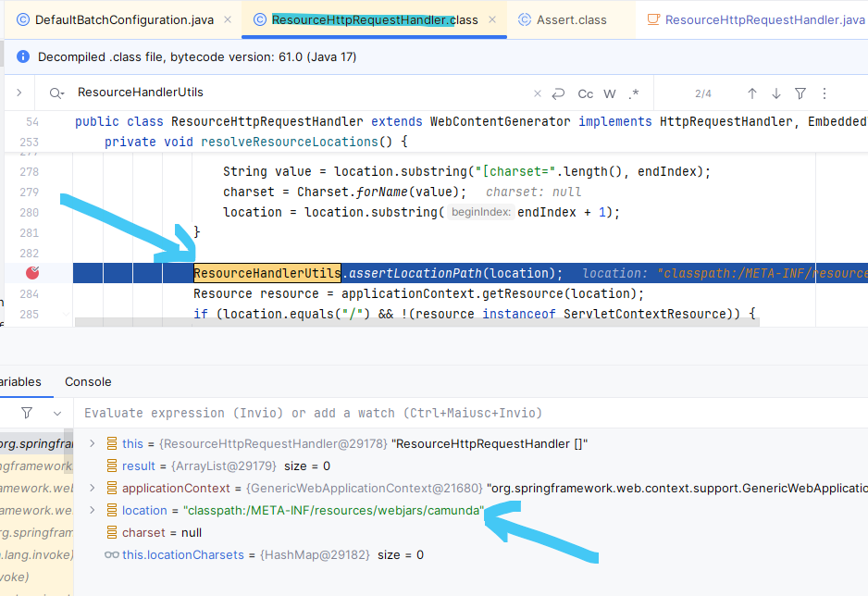Expand the location variable entry

(91, 510)
